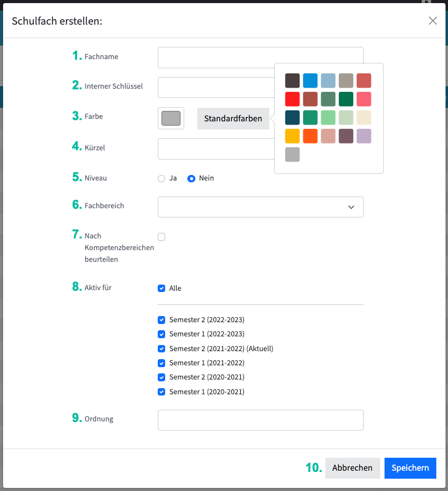Pick the dusty rose salmon swatch
The image size is (448, 491).
point(328,136)
